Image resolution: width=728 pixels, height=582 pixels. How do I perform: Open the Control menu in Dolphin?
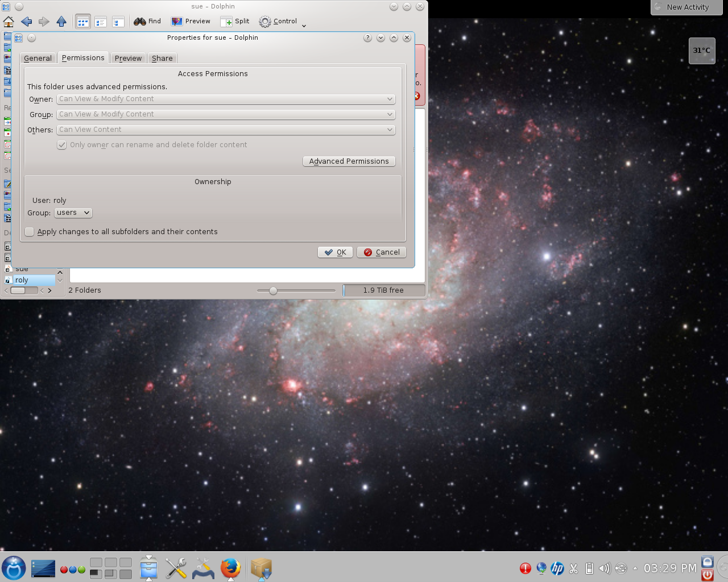tap(278, 22)
